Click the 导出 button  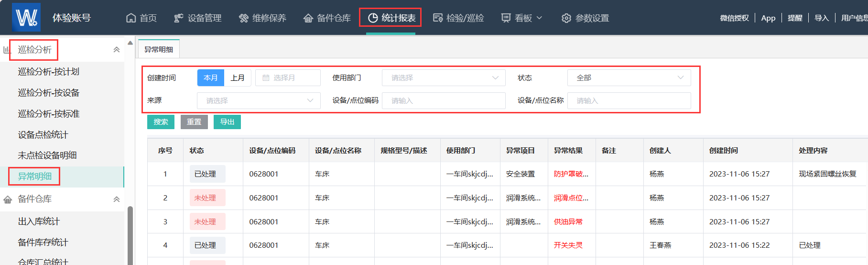(227, 122)
